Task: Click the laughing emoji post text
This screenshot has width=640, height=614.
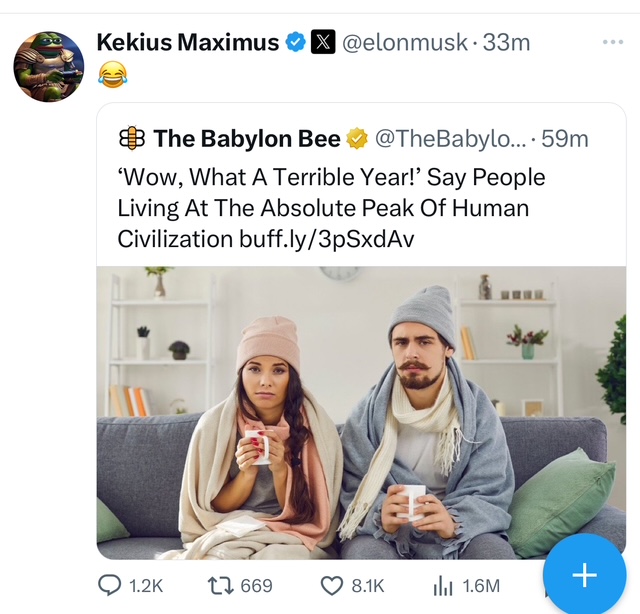Action: coord(113,72)
